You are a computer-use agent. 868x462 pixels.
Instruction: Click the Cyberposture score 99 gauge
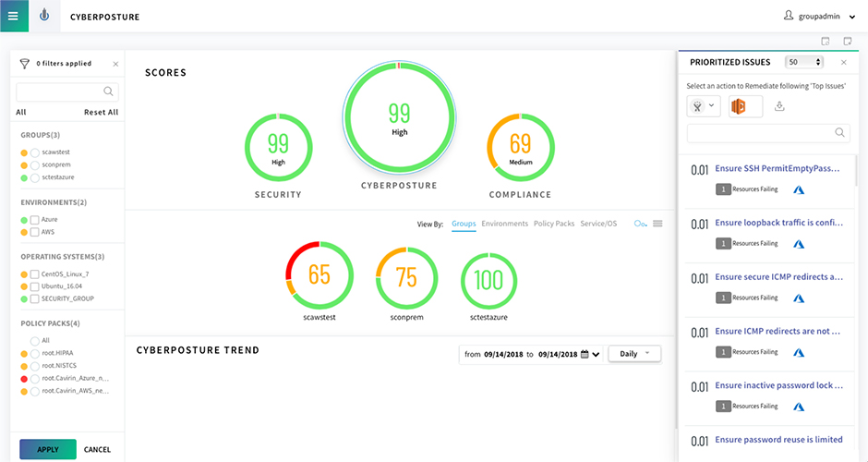[399, 117]
